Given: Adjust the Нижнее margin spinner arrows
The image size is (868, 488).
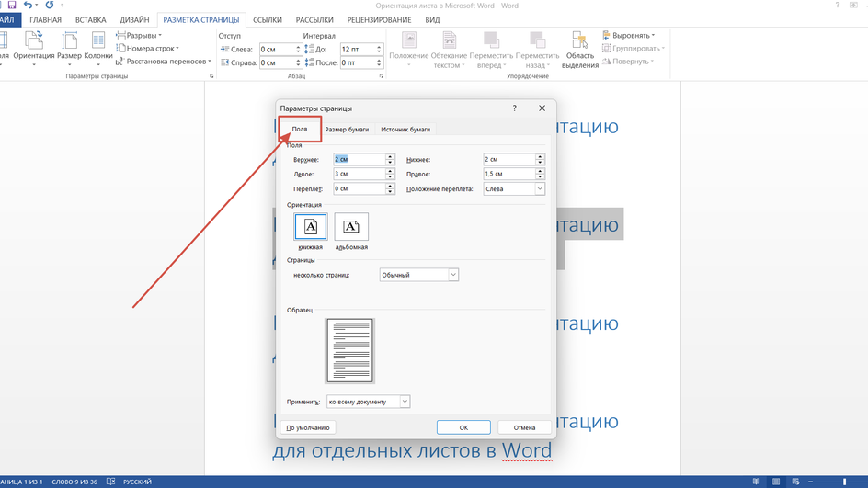Looking at the screenshot, I should [540, 159].
